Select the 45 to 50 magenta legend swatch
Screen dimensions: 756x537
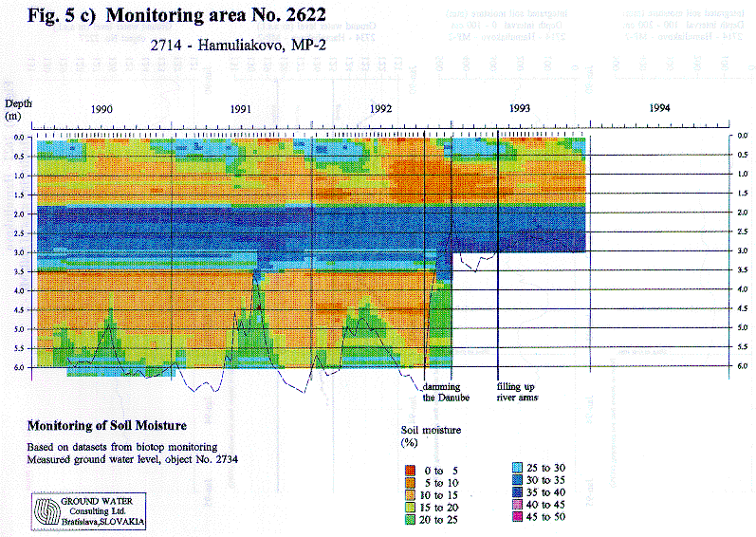coord(517,517)
